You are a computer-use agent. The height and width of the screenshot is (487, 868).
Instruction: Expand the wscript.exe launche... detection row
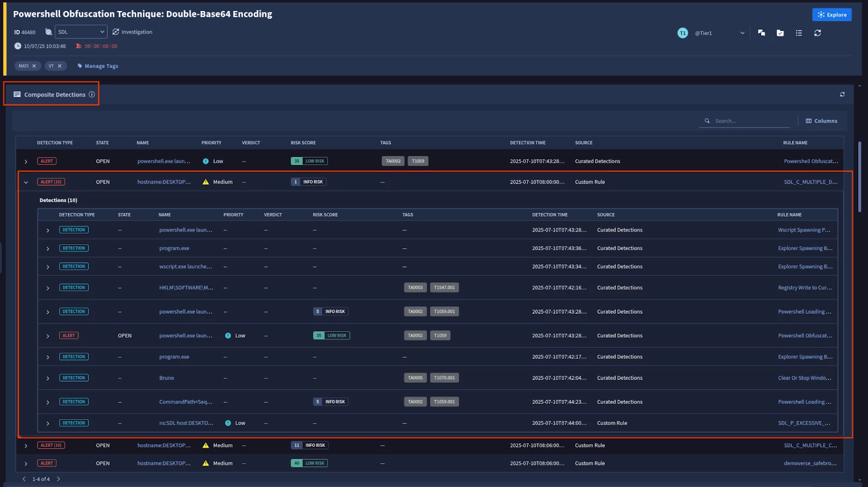[48, 267]
